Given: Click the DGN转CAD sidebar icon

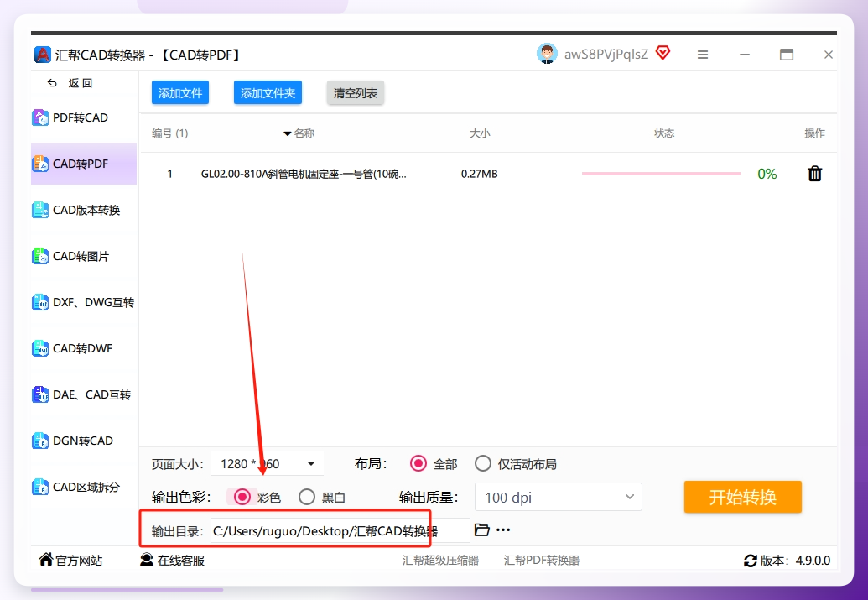Looking at the screenshot, I should tap(40, 441).
